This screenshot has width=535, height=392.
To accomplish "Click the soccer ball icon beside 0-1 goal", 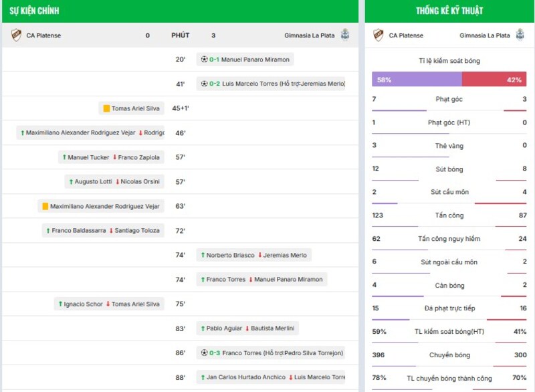I will (205, 60).
